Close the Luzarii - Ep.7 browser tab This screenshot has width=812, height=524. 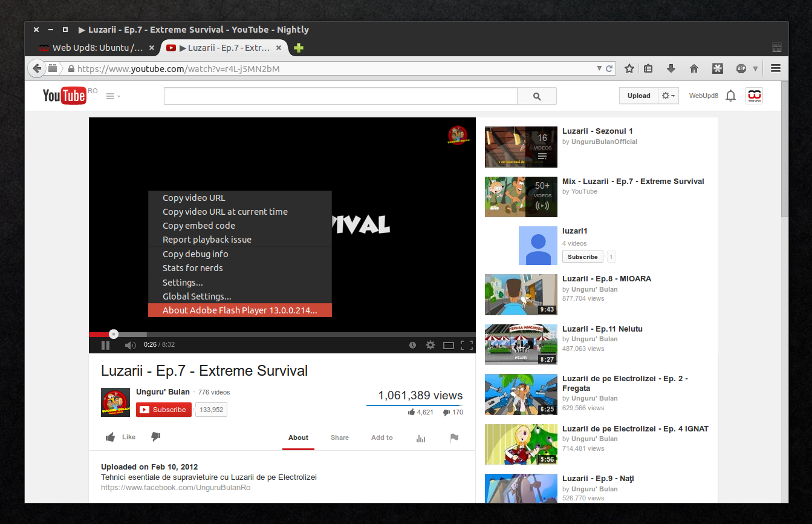click(279, 48)
